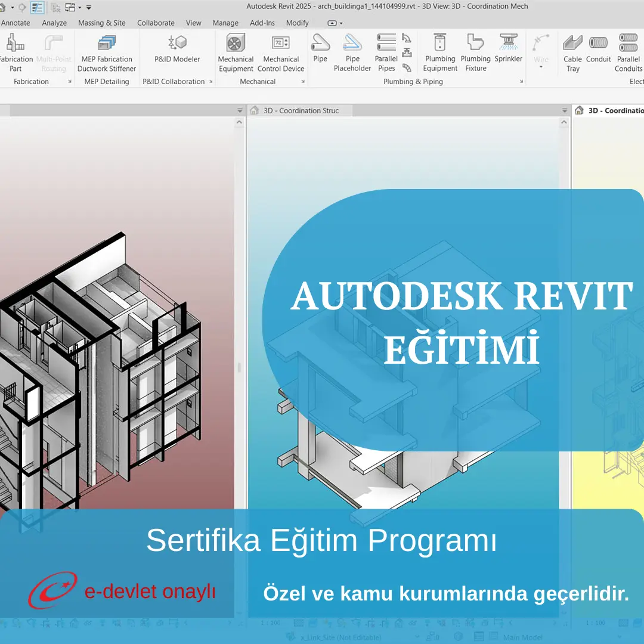Choose the Parallel Pipes tool

point(386,53)
